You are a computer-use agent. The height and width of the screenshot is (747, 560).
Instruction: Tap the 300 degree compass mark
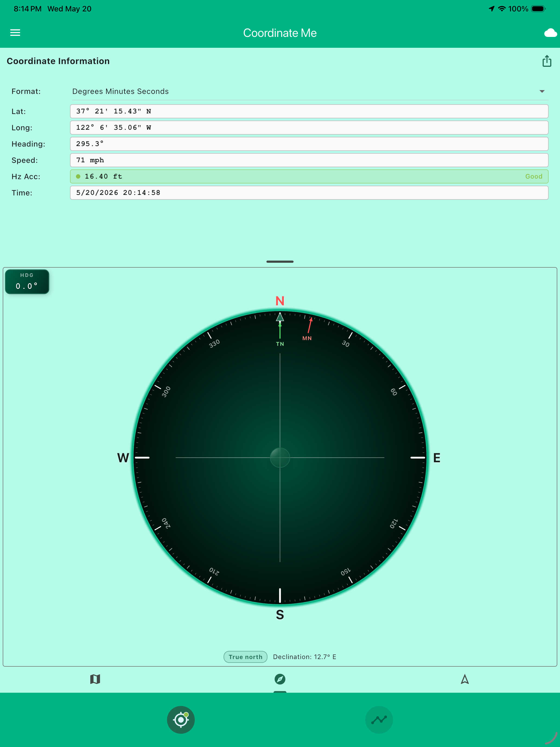point(166,392)
